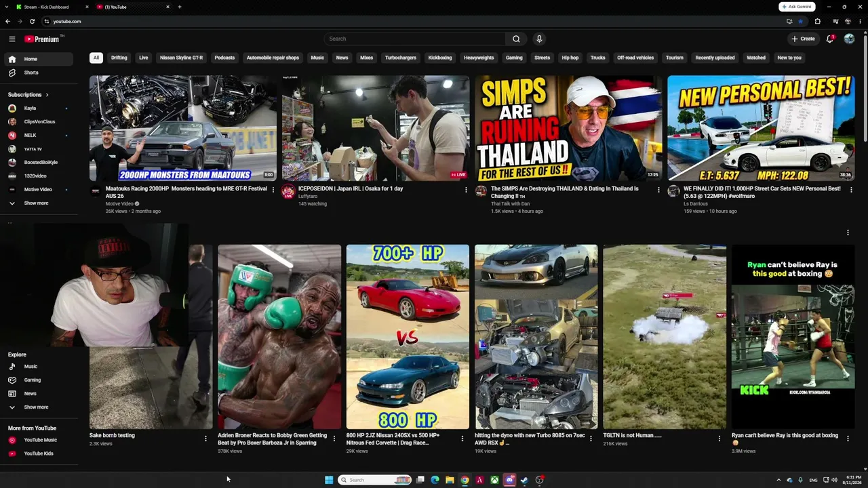Go back with the browser back arrow
This screenshot has height=488, width=868.
click(7, 21)
